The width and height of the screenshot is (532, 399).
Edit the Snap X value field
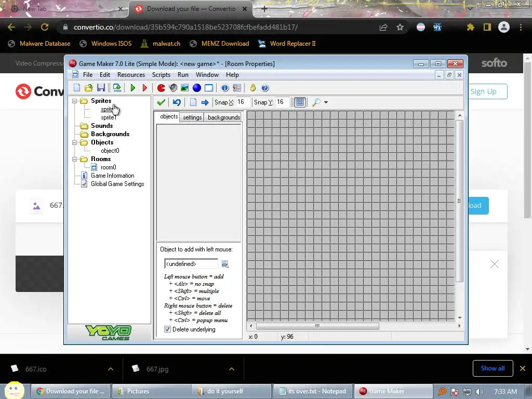[243, 102]
